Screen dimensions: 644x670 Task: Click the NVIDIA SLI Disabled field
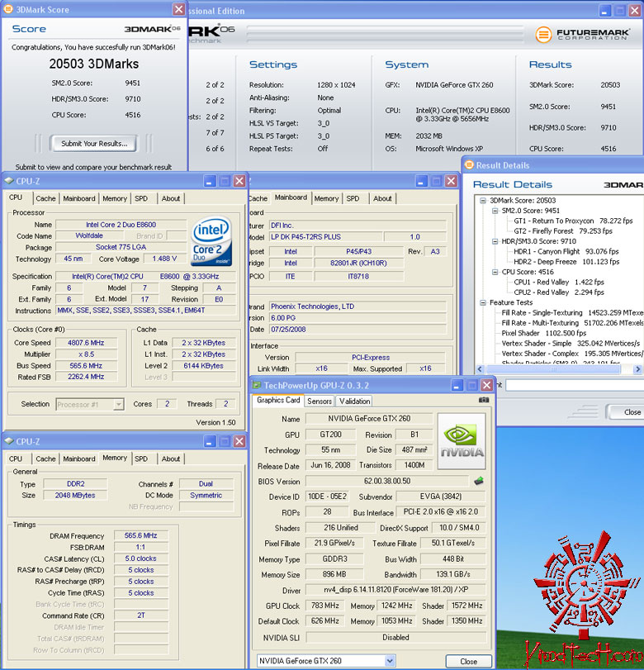tap(395, 638)
